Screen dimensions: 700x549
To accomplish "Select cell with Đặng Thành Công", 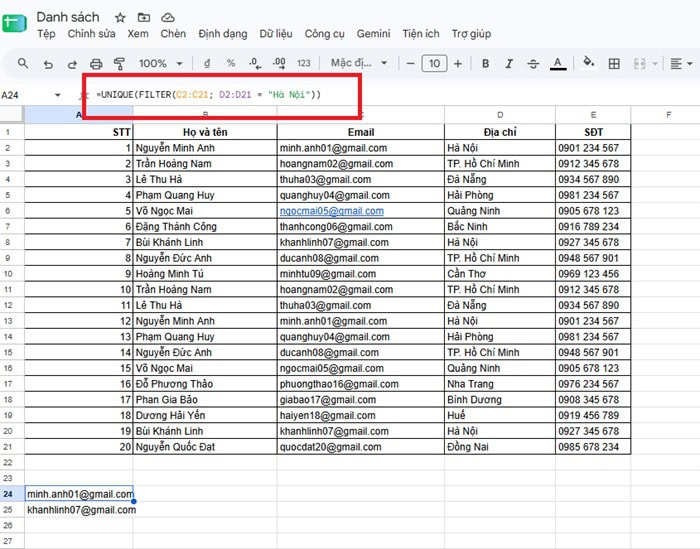I will 205,226.
